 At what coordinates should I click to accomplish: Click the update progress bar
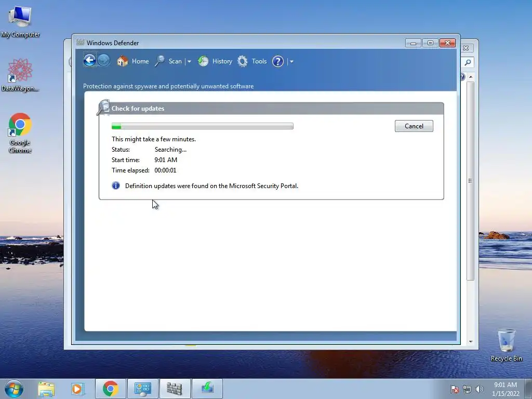click(x=203, y=126)
